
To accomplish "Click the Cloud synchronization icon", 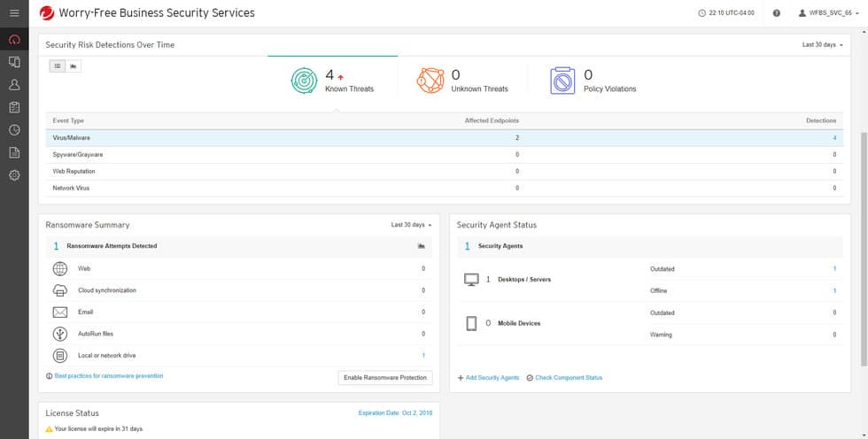I will (x=60, y=290).
